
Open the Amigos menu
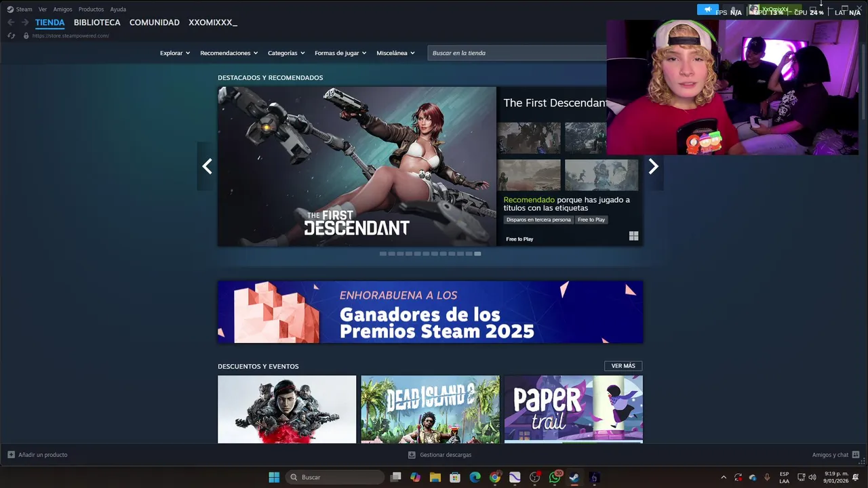pos(62,9)
